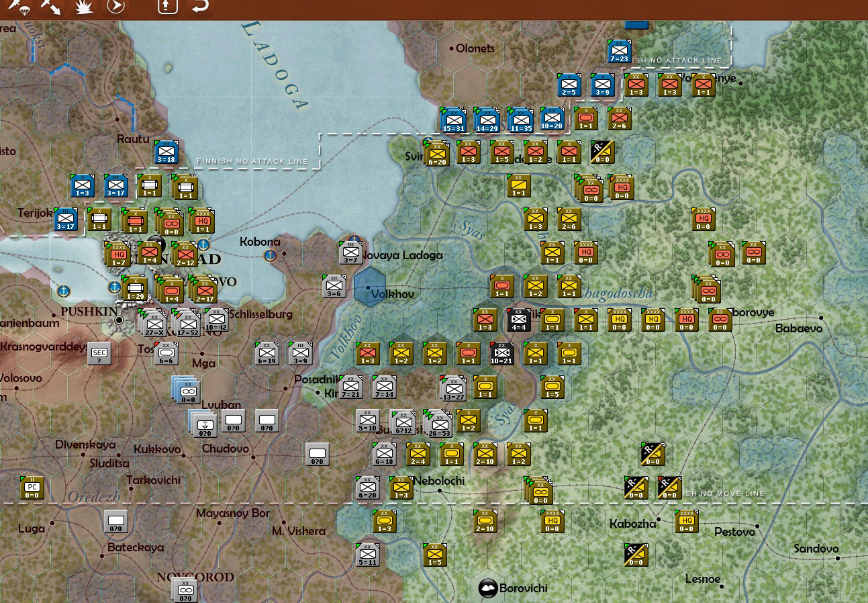
Task: Select the German unit marked 6=20 near Nebolochi
Action: click(368, 488)
